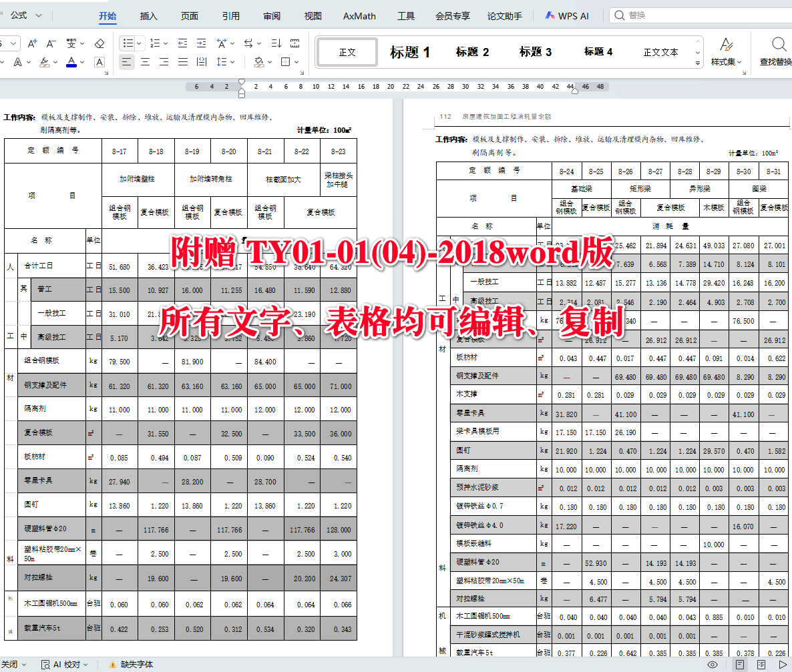
Task: Open the 工具 tab
Action: tap(405, 16)
